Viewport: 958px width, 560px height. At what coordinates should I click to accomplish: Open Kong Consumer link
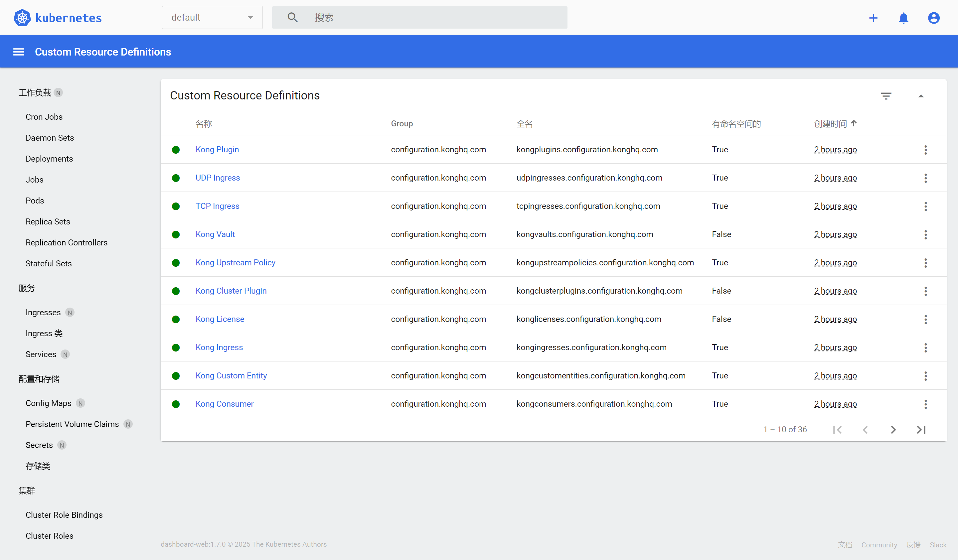[224, 404]
